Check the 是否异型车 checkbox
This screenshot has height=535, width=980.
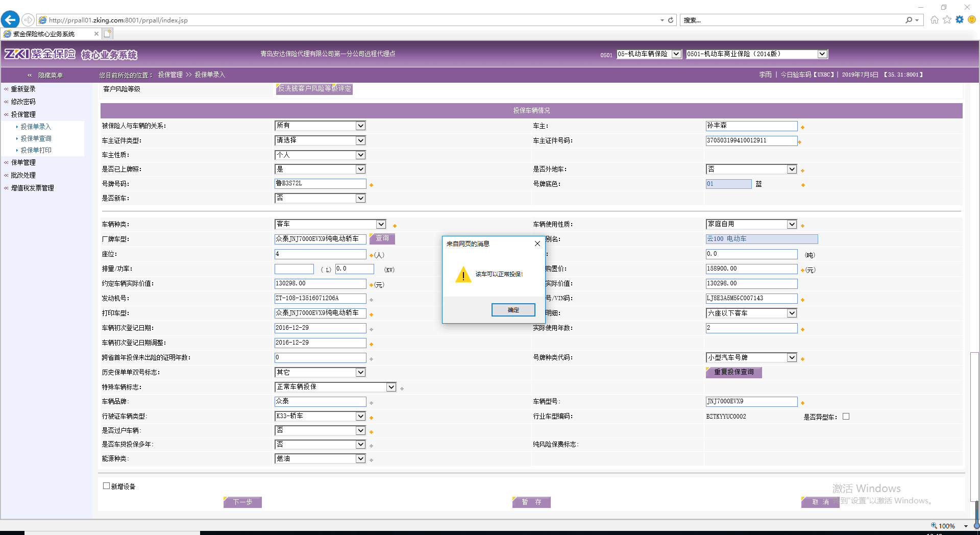846,417
